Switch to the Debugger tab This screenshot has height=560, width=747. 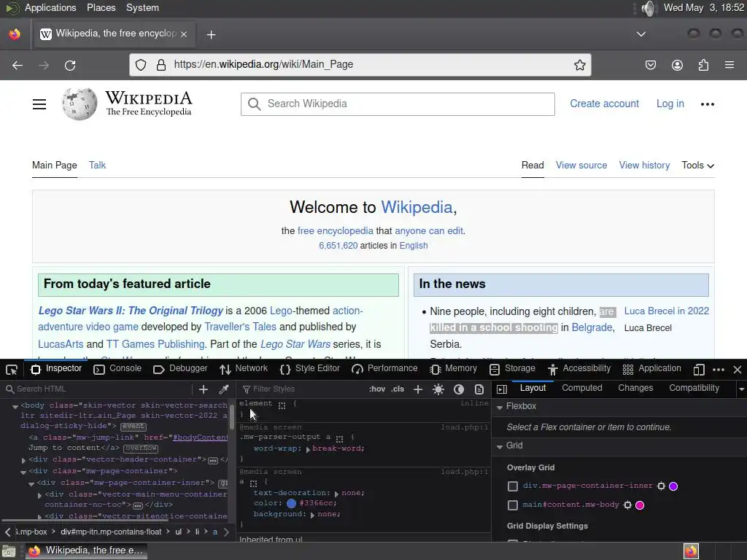point(181,368)
